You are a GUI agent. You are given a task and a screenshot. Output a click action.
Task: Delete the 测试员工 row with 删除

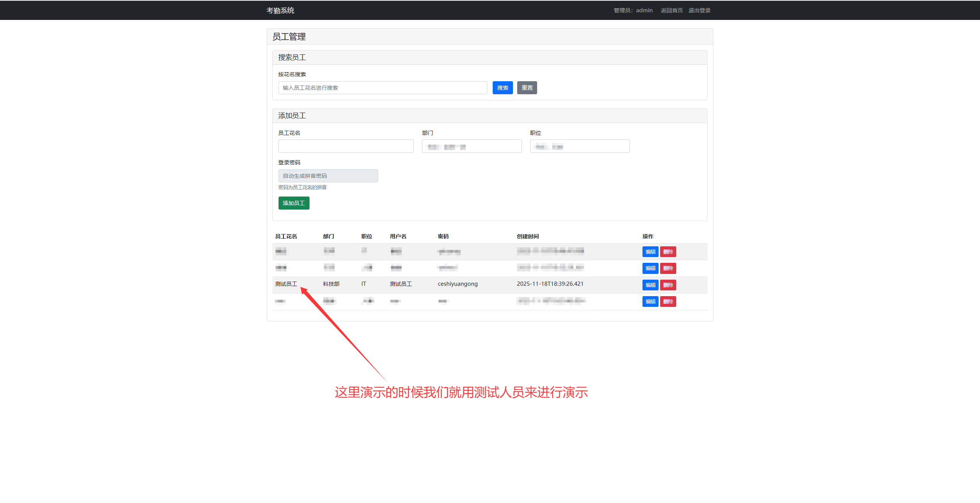tap(668, 285)
